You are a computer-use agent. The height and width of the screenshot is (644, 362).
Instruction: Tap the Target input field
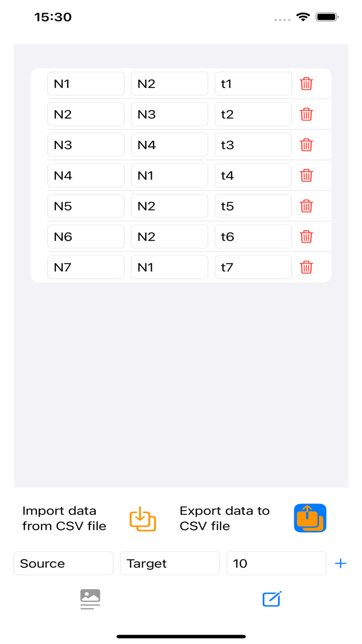point(170,563)
